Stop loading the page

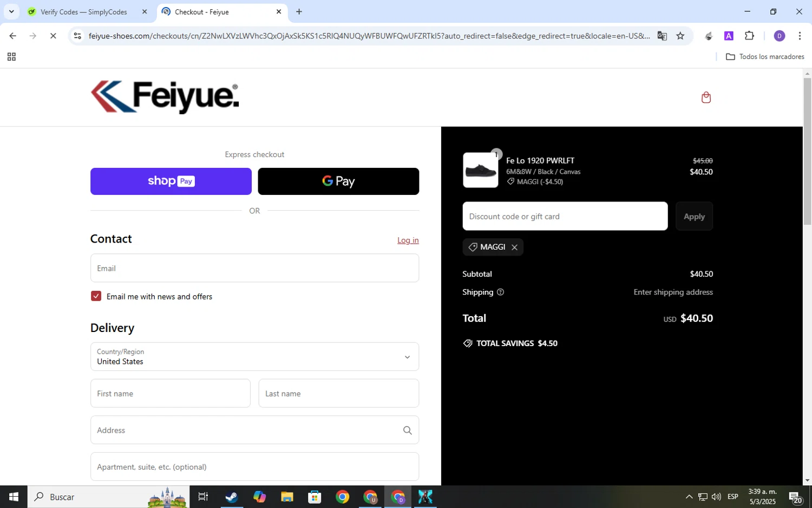click(53, 36)
